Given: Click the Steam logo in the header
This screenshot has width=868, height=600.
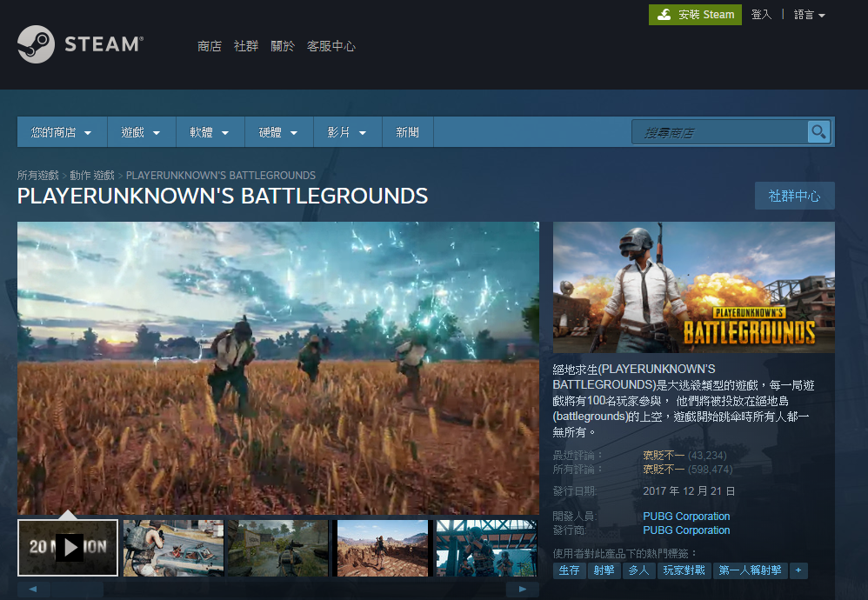Looking at the screenshot, I should click(79, 43).
